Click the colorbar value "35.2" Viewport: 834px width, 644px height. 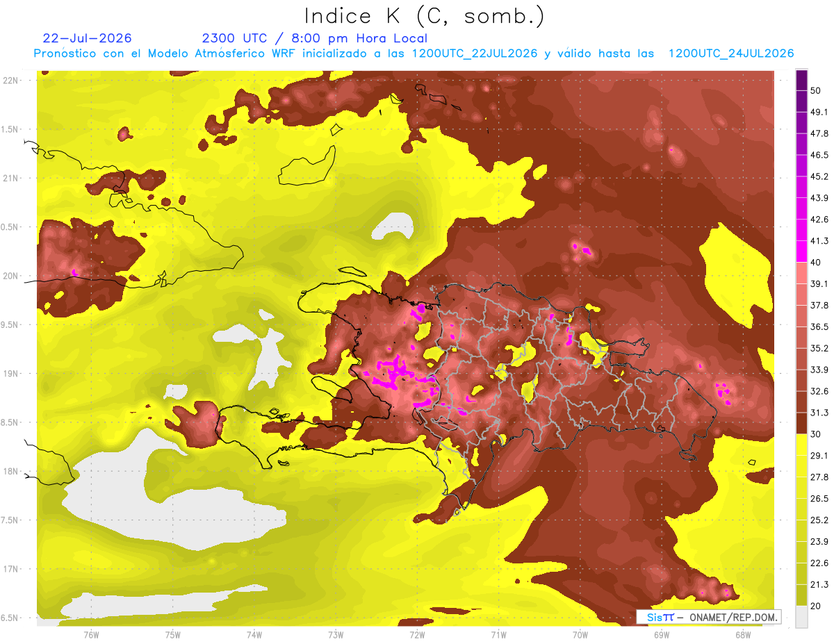pos(819,348)
